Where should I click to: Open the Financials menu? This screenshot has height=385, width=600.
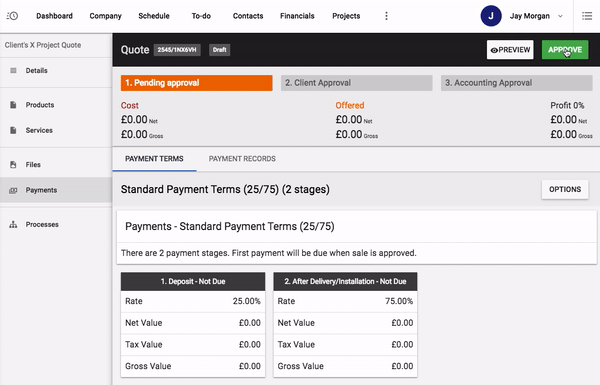[297, 16]
